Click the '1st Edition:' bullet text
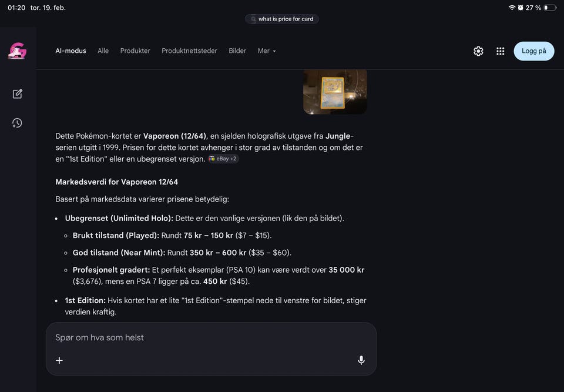Screen dimensions: 564x392 point(85,300)
